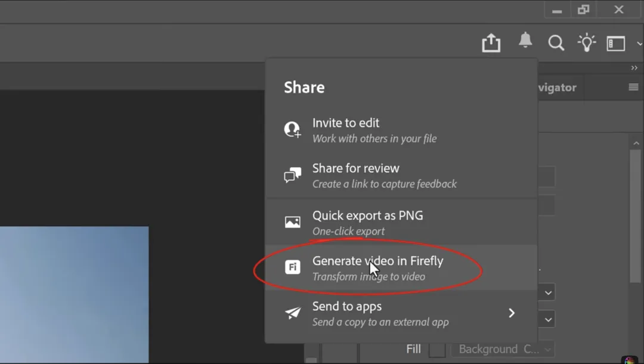Screen dimensions: 644x364
Task: Select Generate video in Firefly
Action: tap(377, 261)
